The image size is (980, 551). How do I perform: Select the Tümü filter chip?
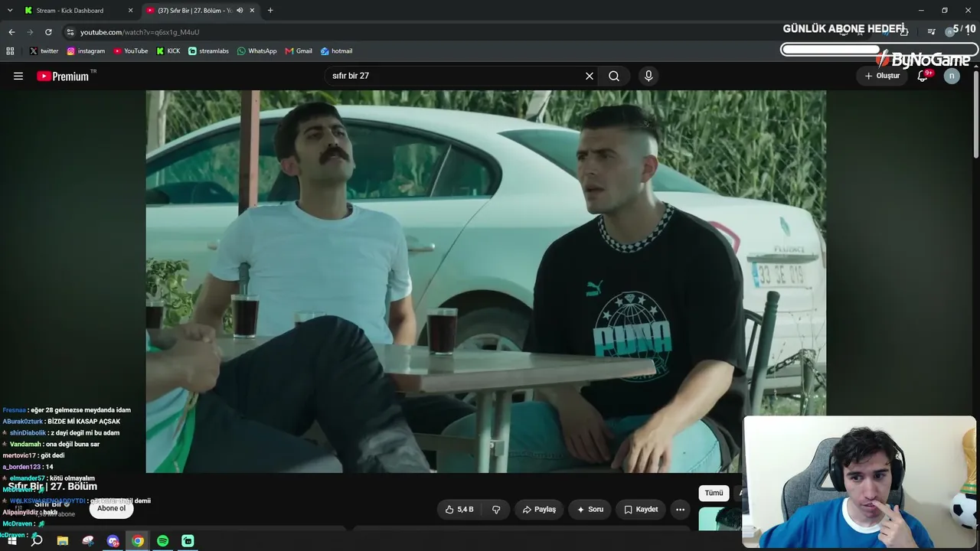(x=714, y=493)
